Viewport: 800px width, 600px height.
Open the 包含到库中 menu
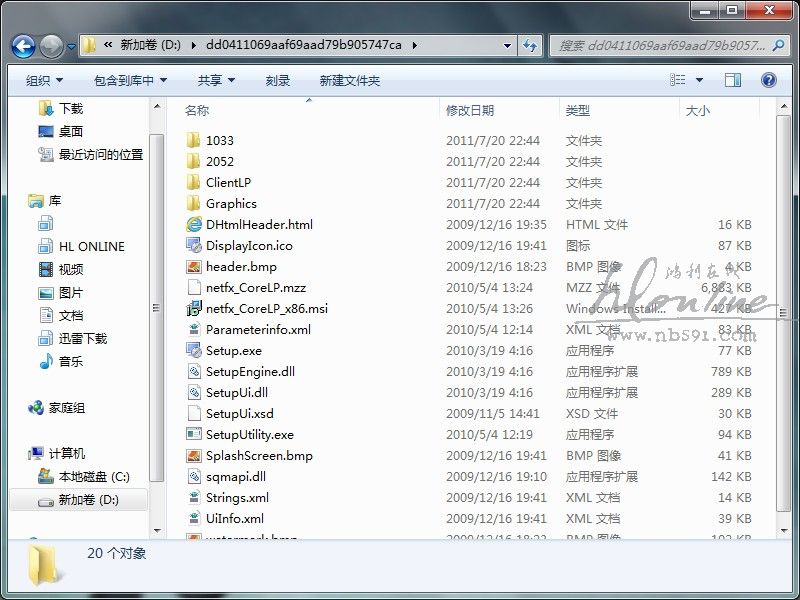[130, 80]
